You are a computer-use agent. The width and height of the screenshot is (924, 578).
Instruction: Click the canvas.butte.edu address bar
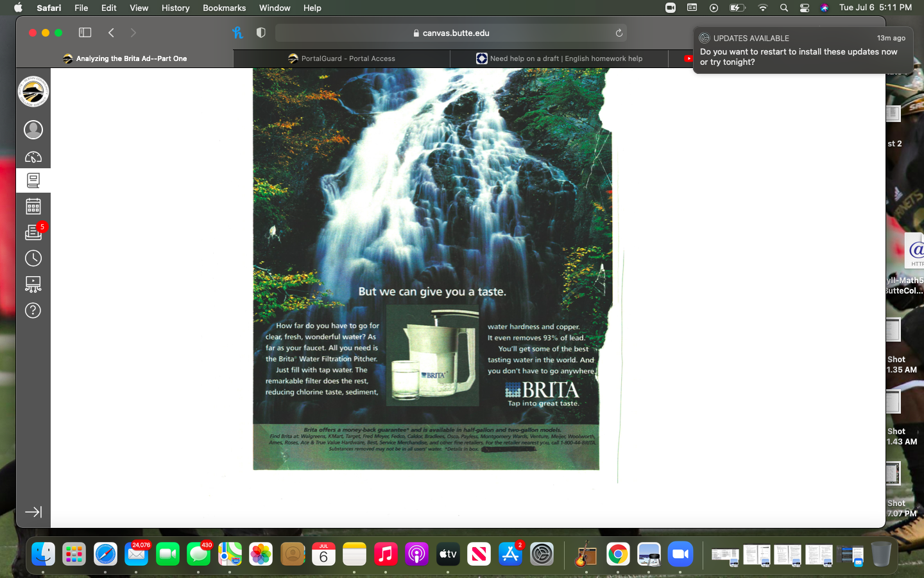click(451, 33)
